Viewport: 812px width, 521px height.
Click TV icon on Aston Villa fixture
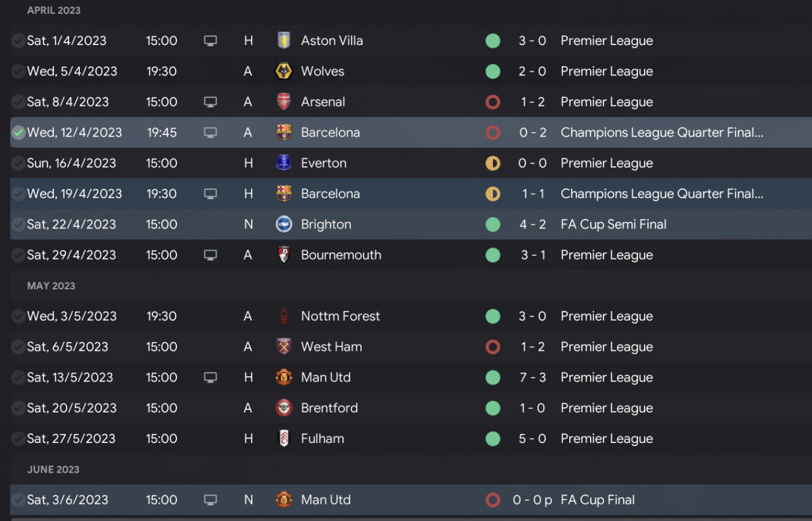pos(211,41)
